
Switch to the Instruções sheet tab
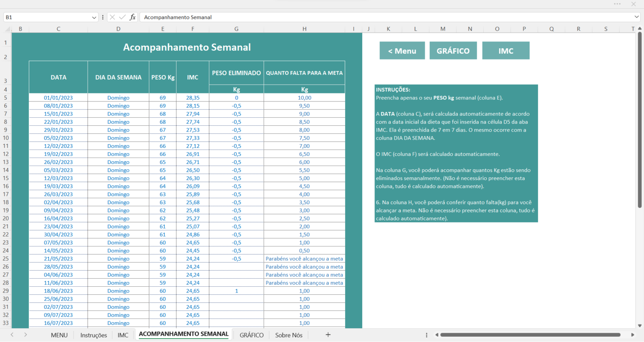pos(93,335)
